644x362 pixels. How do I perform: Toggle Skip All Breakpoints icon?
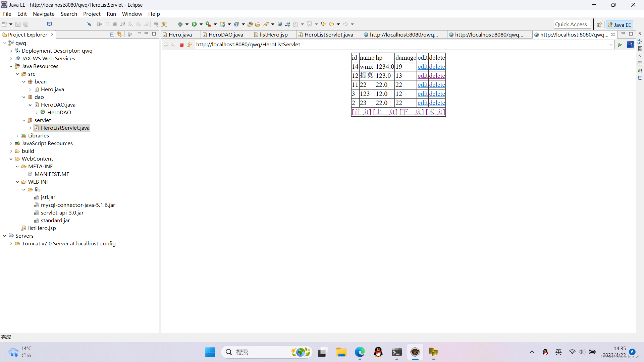pyautogui.click(x=89, y=24)
